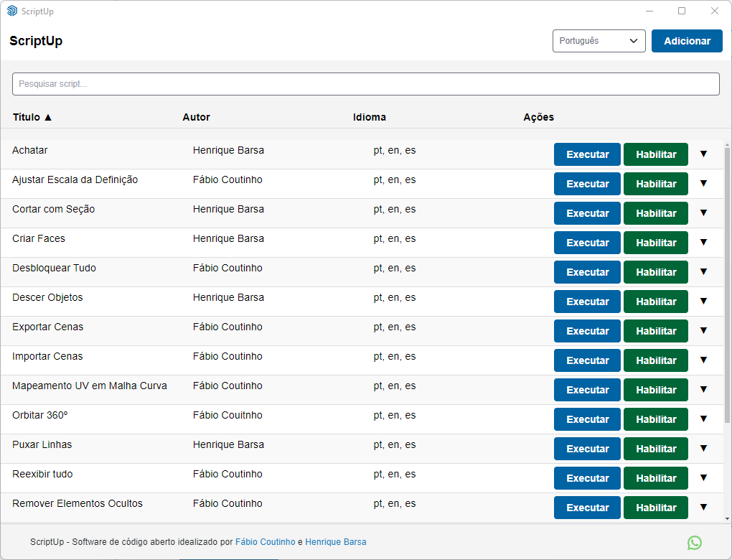The image size is (732, 560).
Task: Enable the Puxar Linhas script
Action: 656,449
